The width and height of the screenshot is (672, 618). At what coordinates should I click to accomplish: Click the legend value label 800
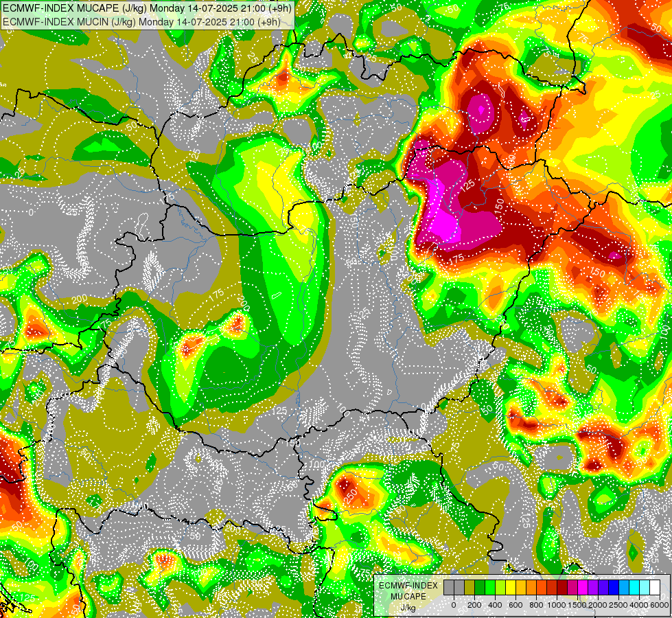pyautogui.click(x=536, y=605)
